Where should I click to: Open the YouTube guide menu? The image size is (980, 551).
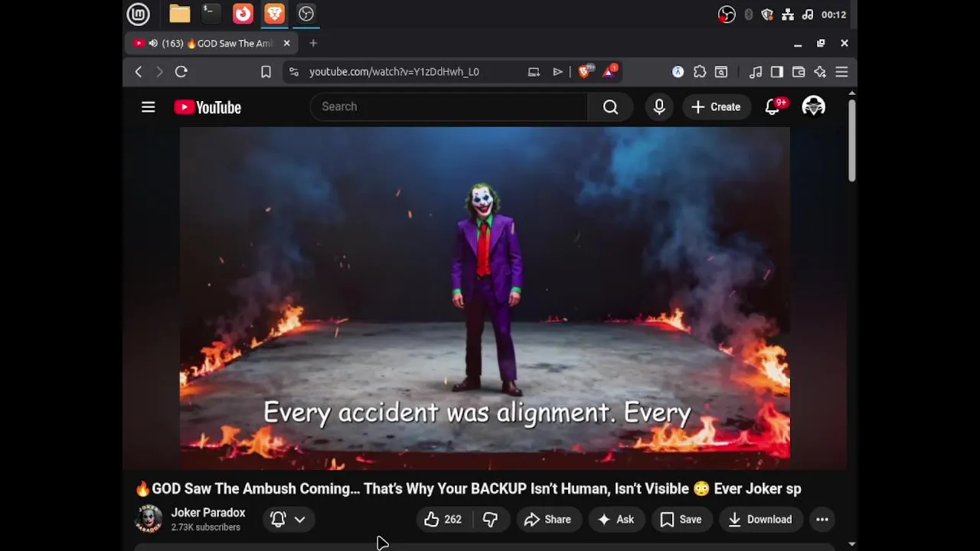coord(149,107)
